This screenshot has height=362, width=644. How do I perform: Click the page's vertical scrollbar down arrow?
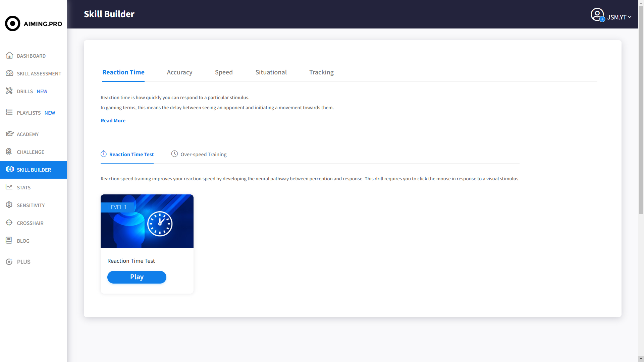tap(641, 359)
